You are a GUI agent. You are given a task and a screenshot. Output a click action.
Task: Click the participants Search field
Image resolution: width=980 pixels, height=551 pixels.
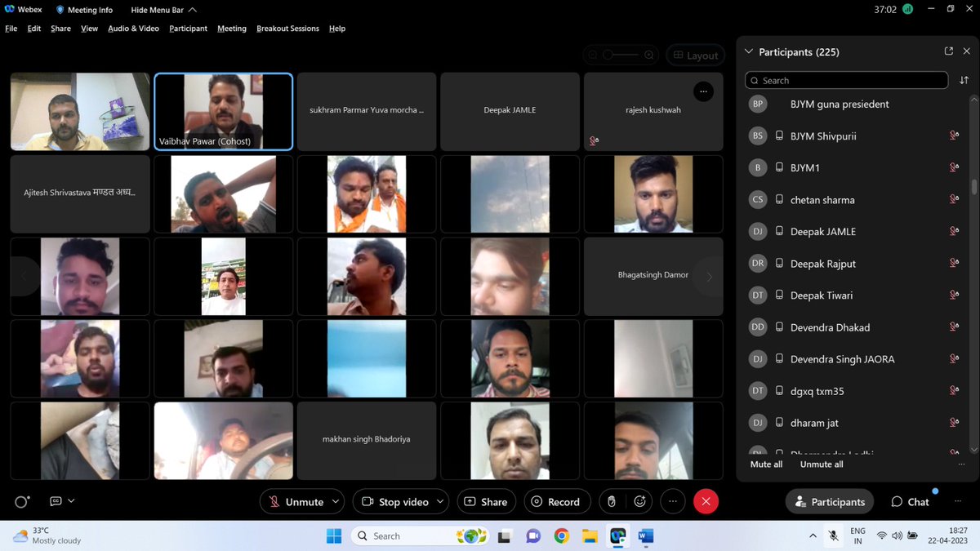coord(846,80)
